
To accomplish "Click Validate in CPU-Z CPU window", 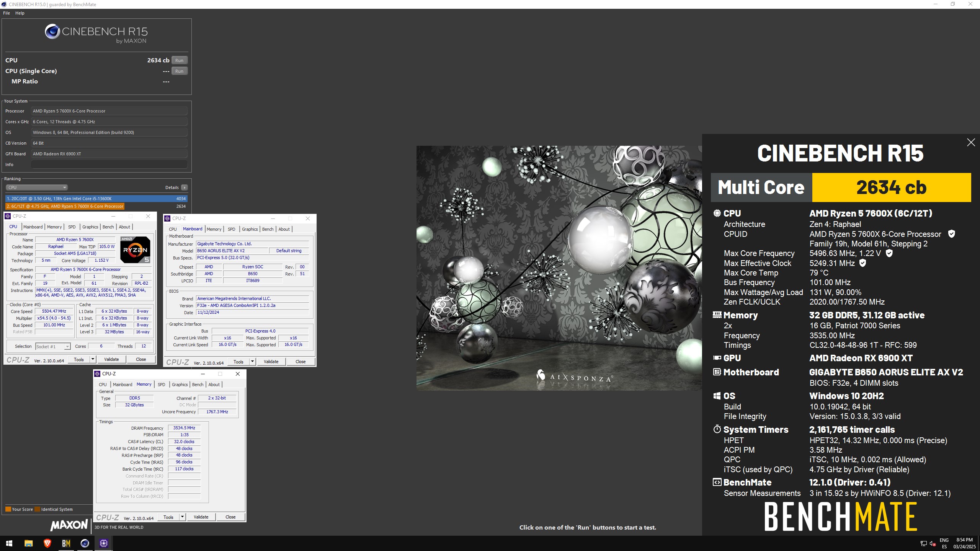I will 111,359.
